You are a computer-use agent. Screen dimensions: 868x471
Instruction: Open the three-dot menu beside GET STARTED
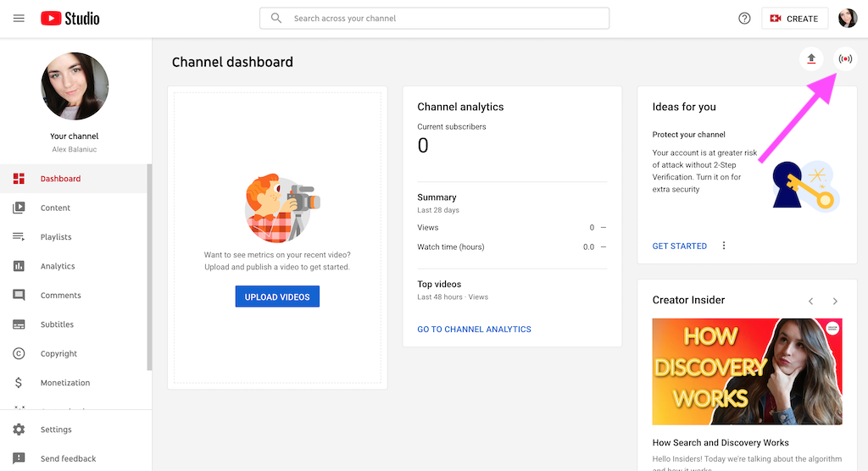724,245
